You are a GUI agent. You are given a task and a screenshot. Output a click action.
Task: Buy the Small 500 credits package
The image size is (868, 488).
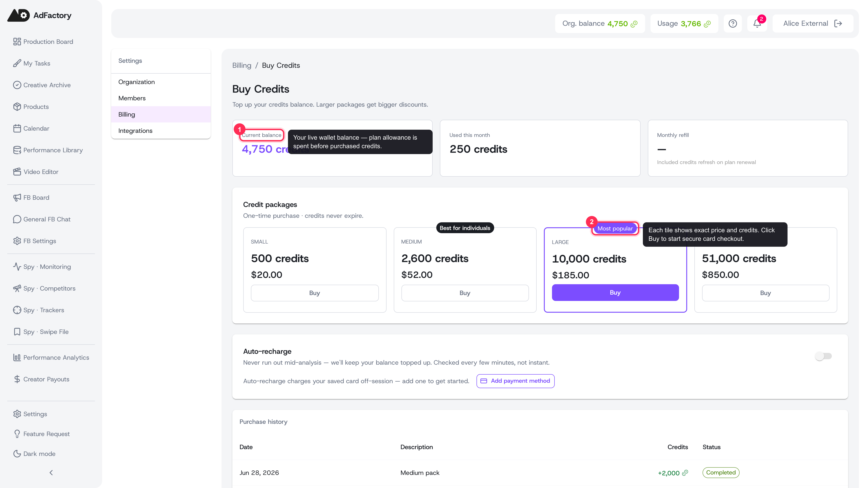pos(314,293)
